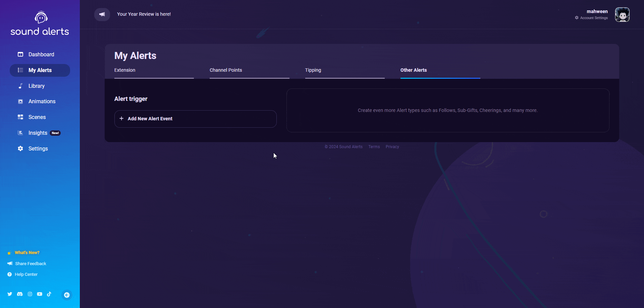Click the Help Center question icon

click(9, 274)
